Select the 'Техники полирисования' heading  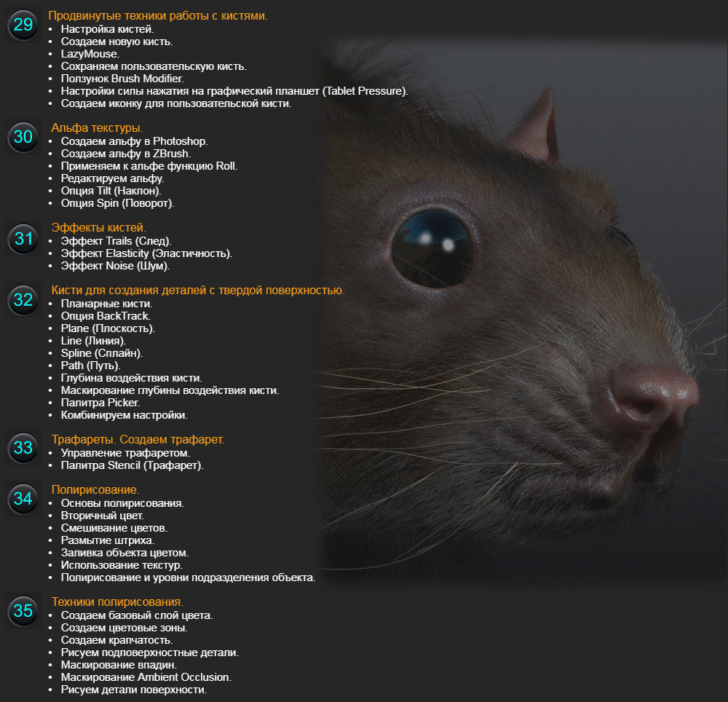(x=117, y=602)
